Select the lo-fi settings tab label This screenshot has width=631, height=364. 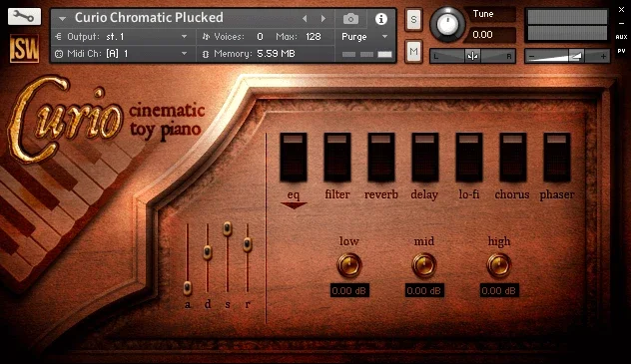click(469, 194)
